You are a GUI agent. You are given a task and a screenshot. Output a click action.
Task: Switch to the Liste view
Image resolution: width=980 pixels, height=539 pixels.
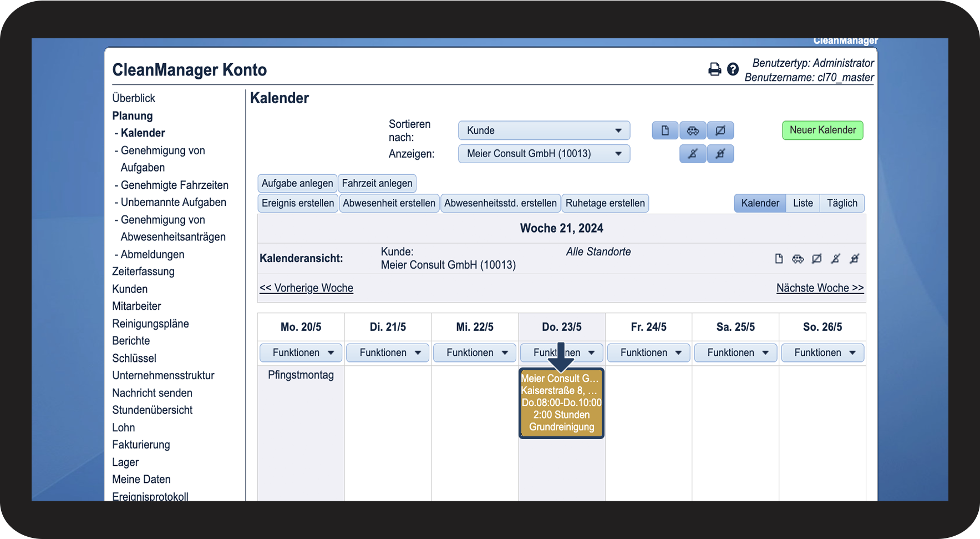tap(803, 203)
